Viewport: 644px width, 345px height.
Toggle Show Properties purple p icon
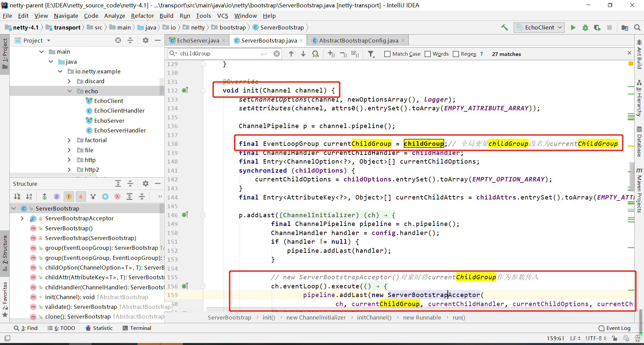click(57, 196)
